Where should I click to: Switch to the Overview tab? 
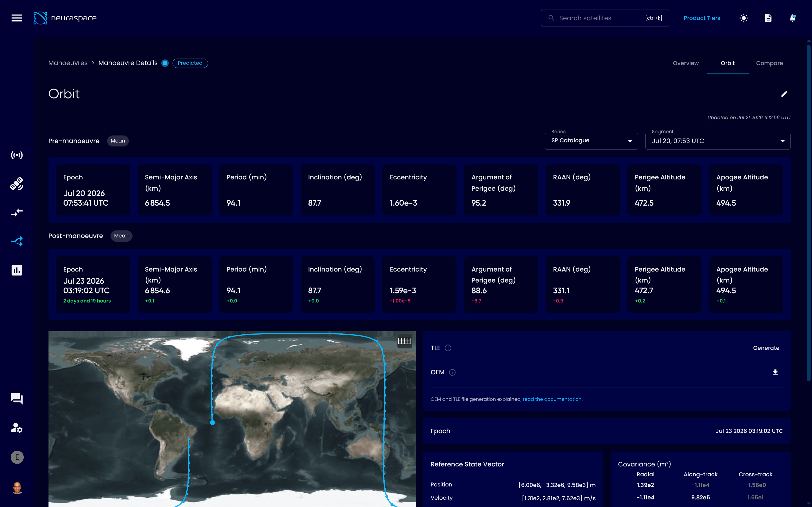(x=685, y=63)
